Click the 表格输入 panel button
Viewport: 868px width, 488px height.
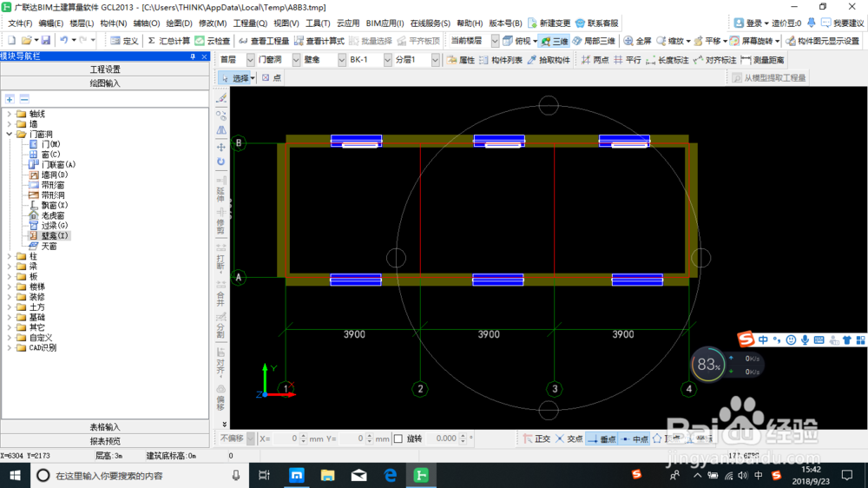click(x=105, y=427)
